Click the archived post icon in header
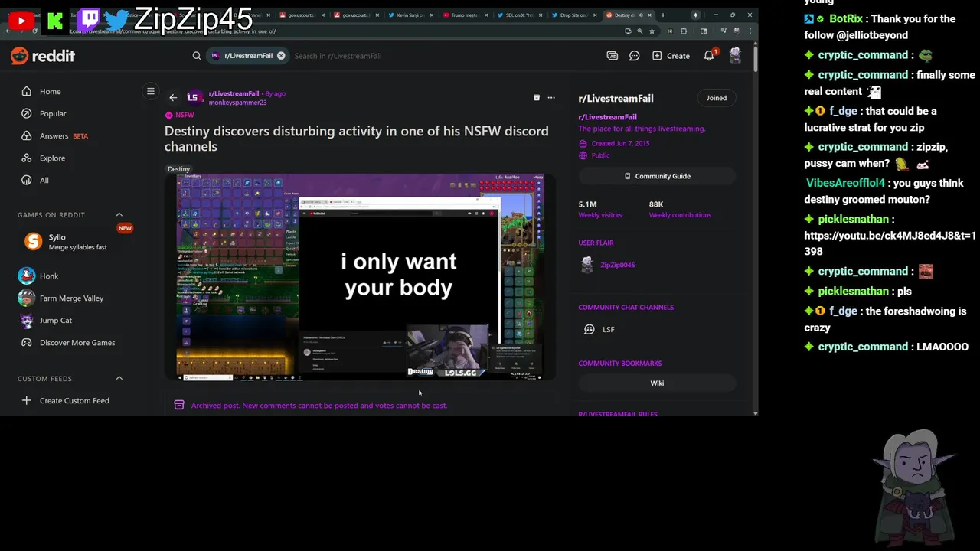 coord(537,98)
